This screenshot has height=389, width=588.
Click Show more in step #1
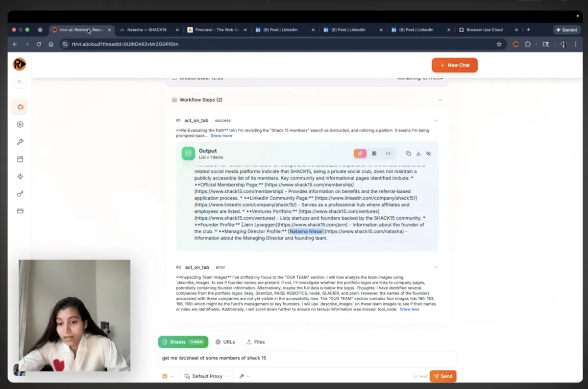(x=221, y=136)
